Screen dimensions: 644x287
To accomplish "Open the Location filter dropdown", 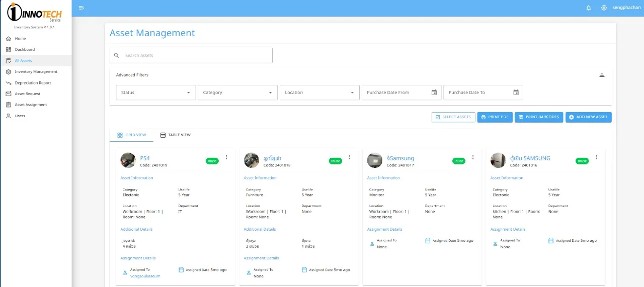I will pos(319,92).
